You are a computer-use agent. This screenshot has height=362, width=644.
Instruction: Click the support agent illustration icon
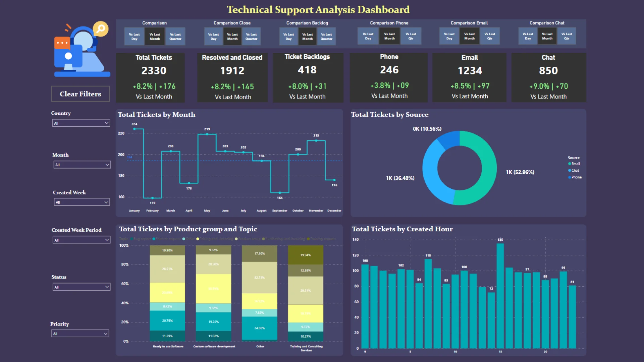(82, 49)
